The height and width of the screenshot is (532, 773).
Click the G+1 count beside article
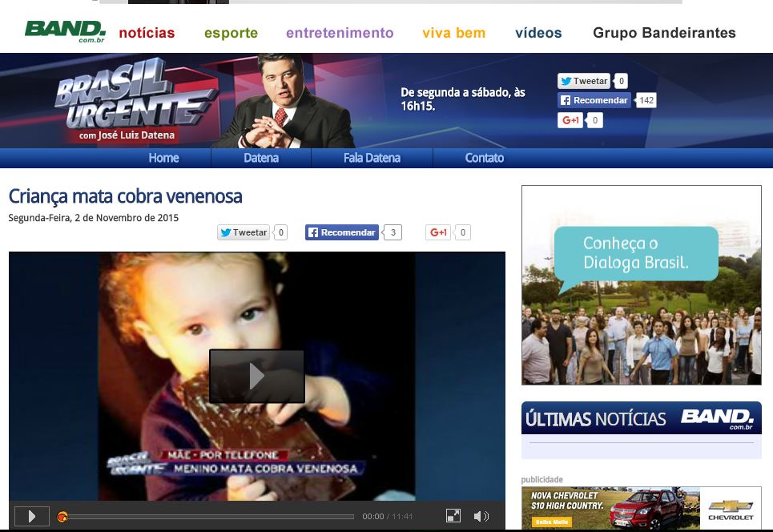tap(462, 232)
